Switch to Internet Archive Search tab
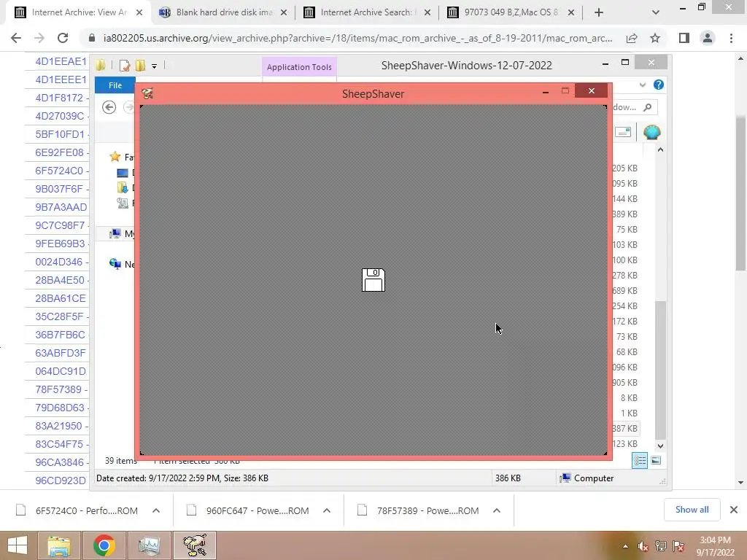The image size is (747, 560). pos(367,12)
